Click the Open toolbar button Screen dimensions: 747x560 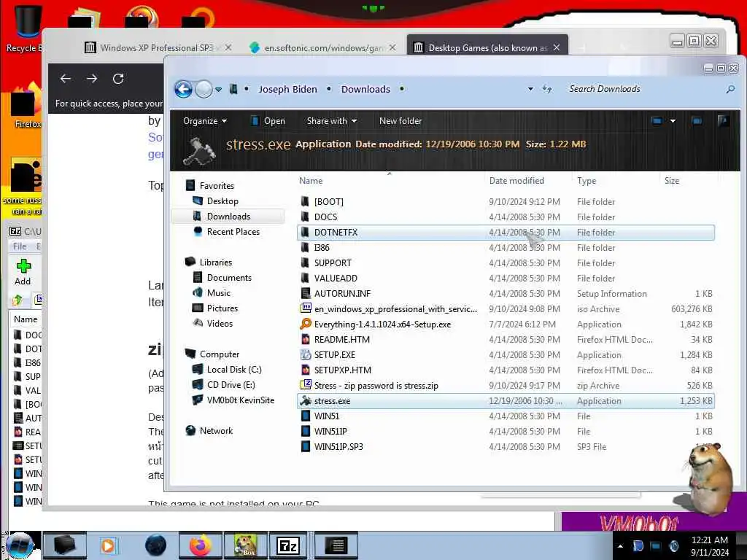tap(268, 121)
